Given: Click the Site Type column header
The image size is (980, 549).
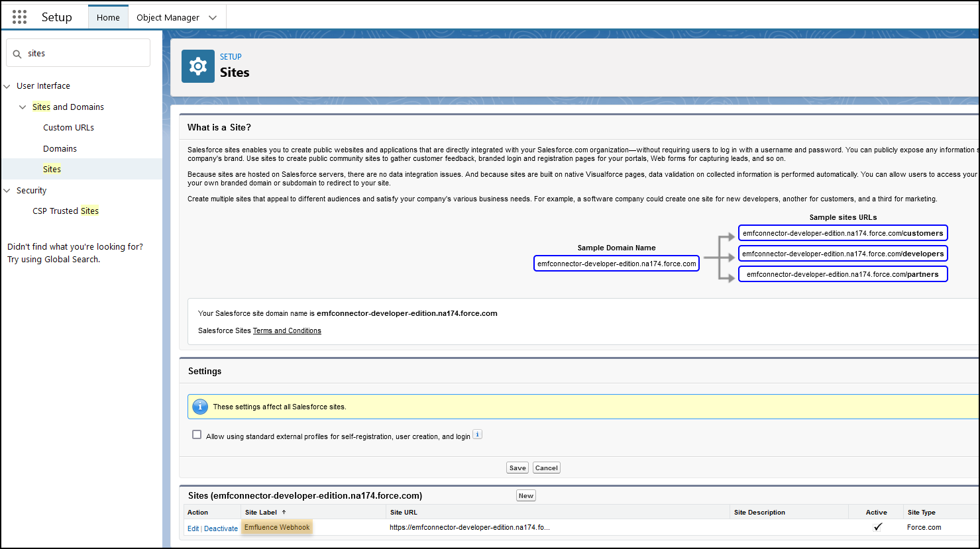Looking at the screenshot, I should [x=922, y=512].
